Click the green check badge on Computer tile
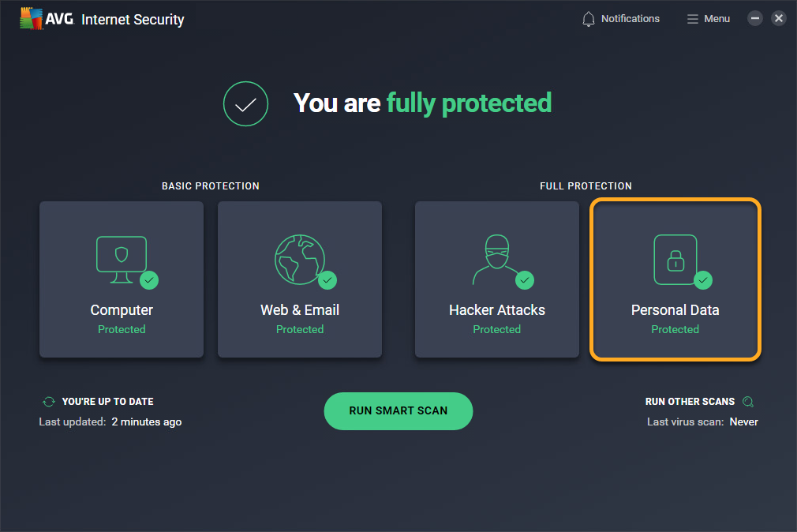 (148, 279)
